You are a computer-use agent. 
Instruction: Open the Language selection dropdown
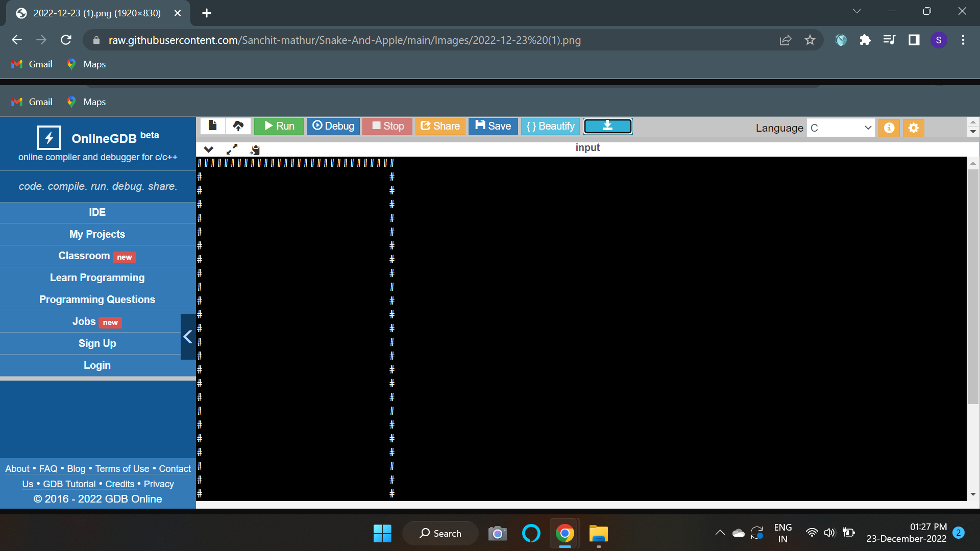840,128
